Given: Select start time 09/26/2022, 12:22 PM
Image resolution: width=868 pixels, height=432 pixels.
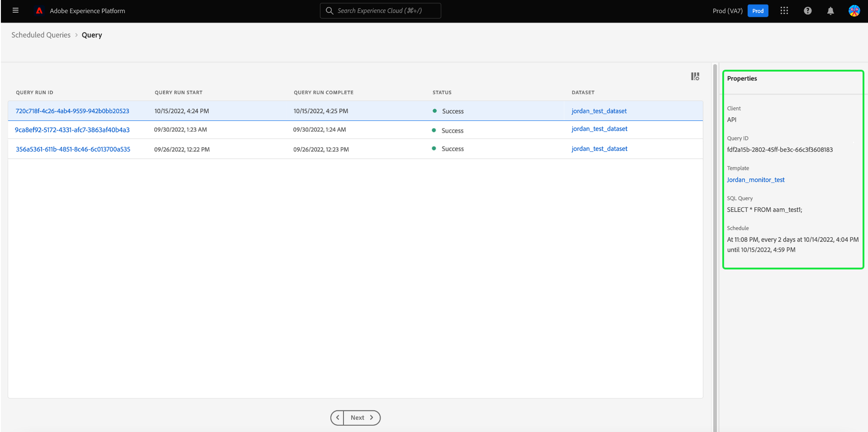Looking at the screenshot, I should point(182,149).
